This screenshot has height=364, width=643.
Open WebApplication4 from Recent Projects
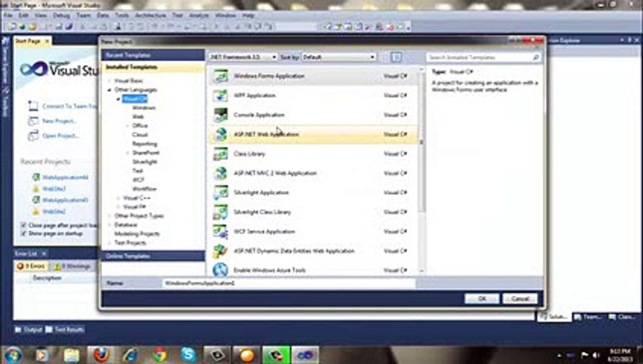(65, 177)
